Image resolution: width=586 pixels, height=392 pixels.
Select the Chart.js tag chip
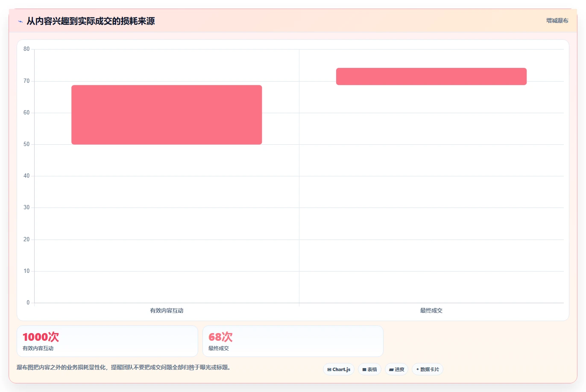click(339, 369)
